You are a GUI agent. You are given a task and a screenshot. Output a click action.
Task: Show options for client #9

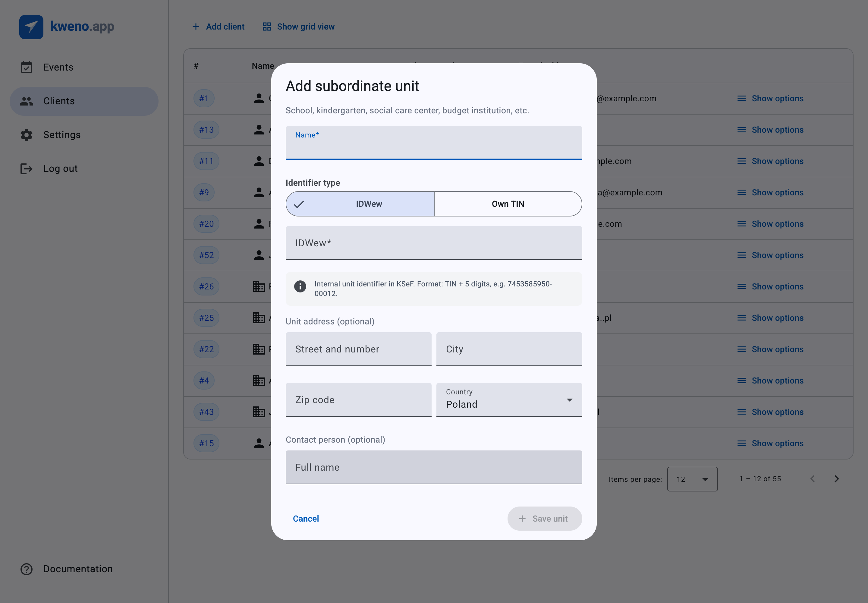point(771,192)
